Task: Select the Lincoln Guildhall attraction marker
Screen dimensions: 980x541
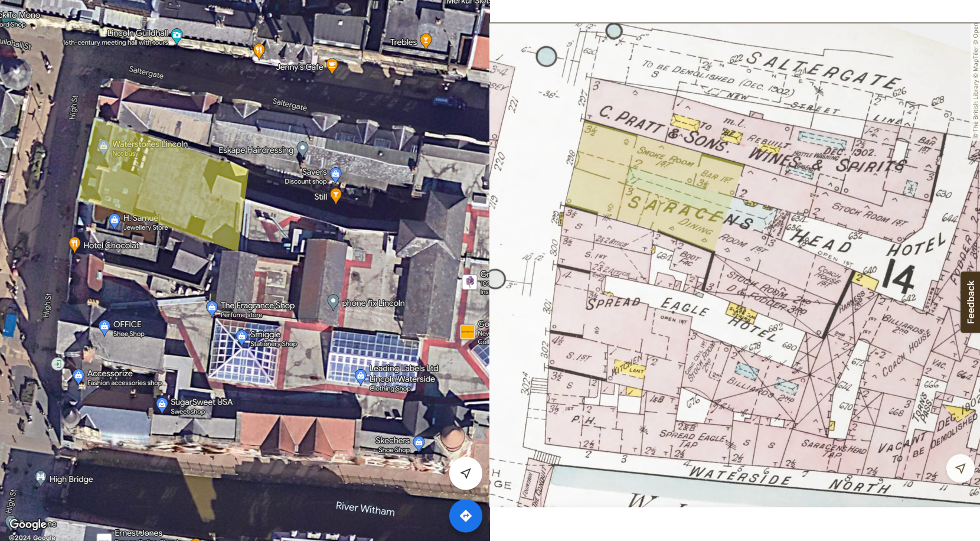Action: [x=177, y=35]
